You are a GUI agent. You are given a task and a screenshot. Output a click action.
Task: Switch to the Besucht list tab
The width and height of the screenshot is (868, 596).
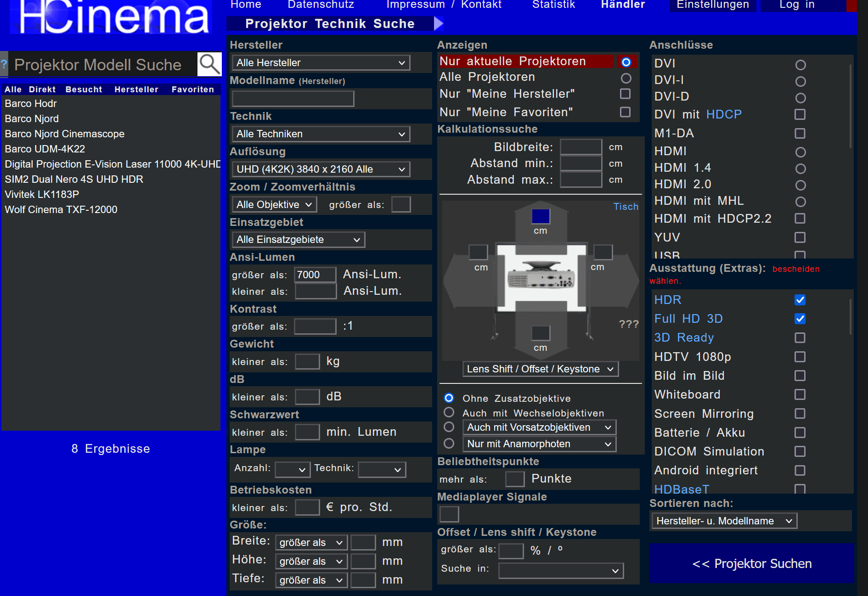[x=84, y=90]
